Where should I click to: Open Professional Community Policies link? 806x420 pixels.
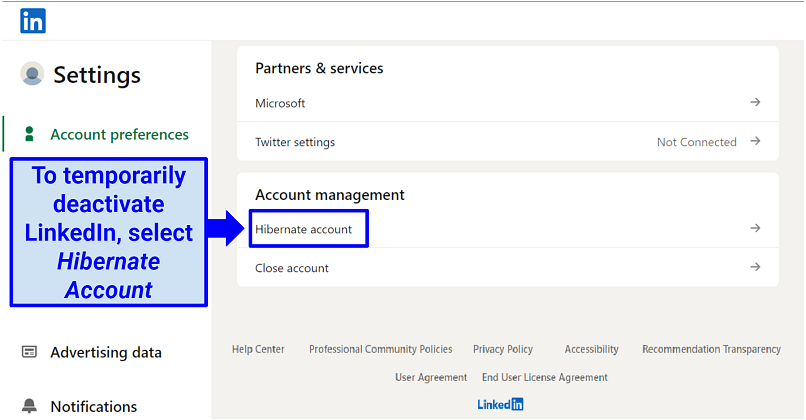click(x=380, y=349)
